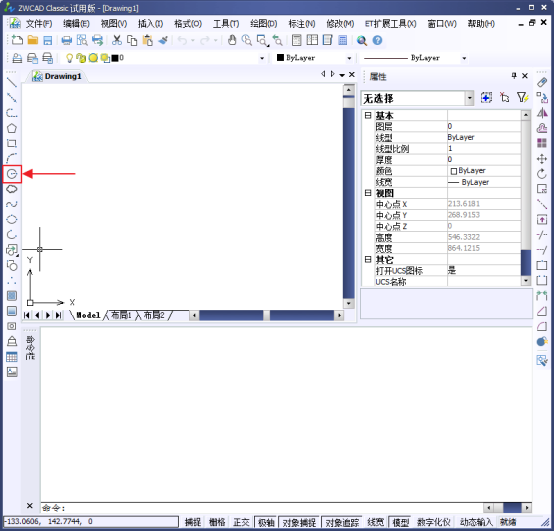Click the Save icon in the toolbar
The image size is (554, 531).
pyautogui.click(x=48, y=40)
